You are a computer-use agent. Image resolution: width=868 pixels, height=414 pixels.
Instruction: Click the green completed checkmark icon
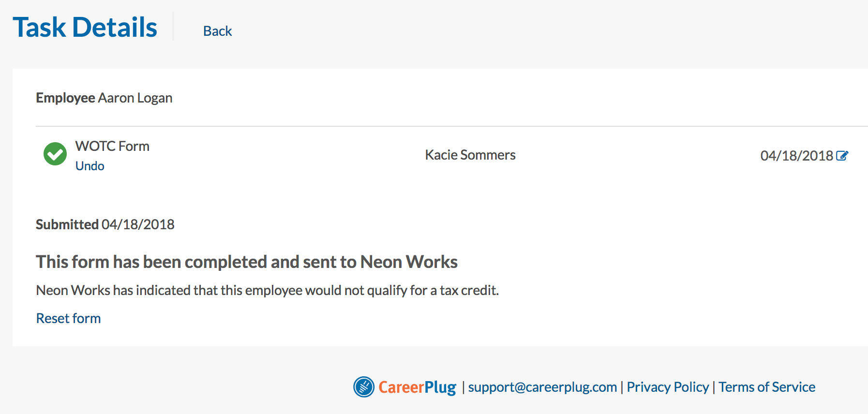pos(55,154)
